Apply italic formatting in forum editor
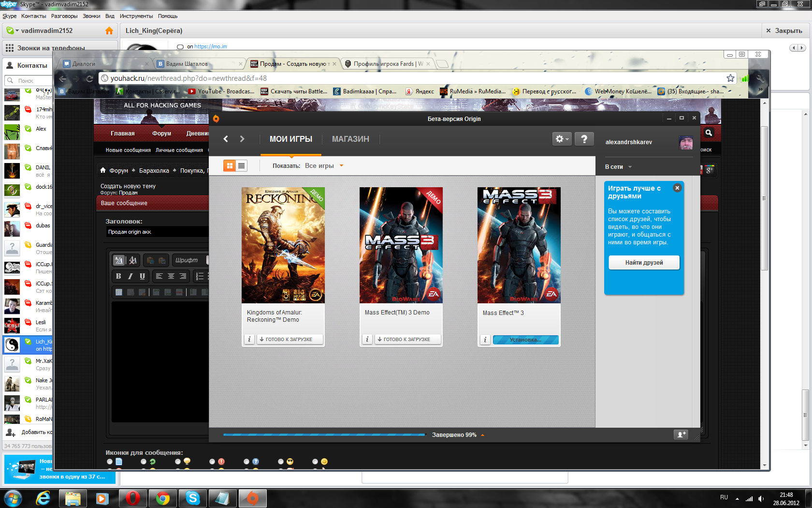This screenshot has height=508, width=812. tap(130, 276)
